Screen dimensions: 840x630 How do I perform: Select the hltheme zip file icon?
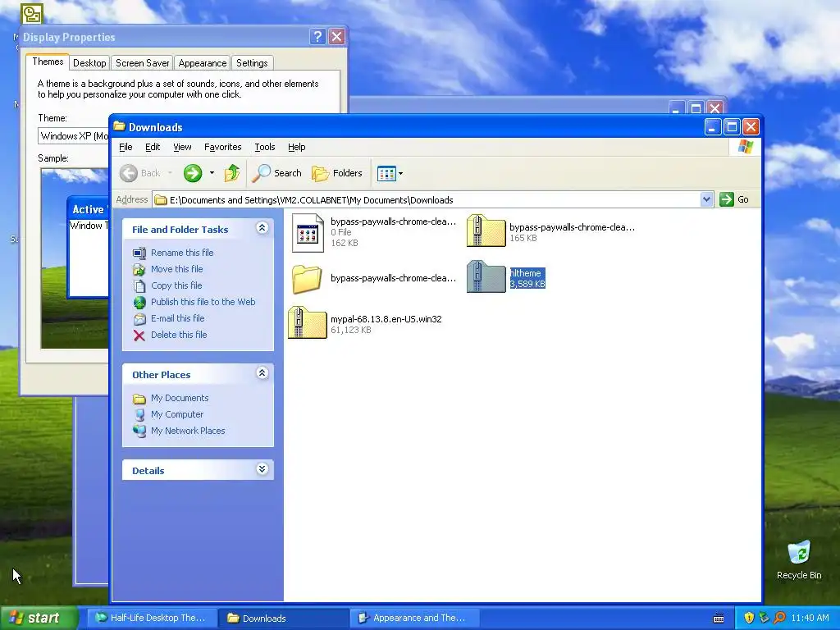point(486,276)
